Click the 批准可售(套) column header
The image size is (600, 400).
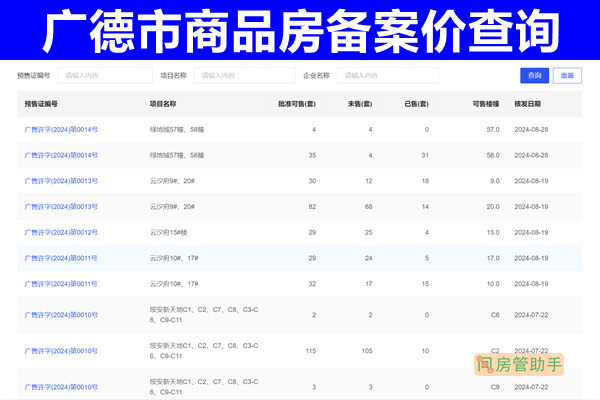tap(297, 104)
